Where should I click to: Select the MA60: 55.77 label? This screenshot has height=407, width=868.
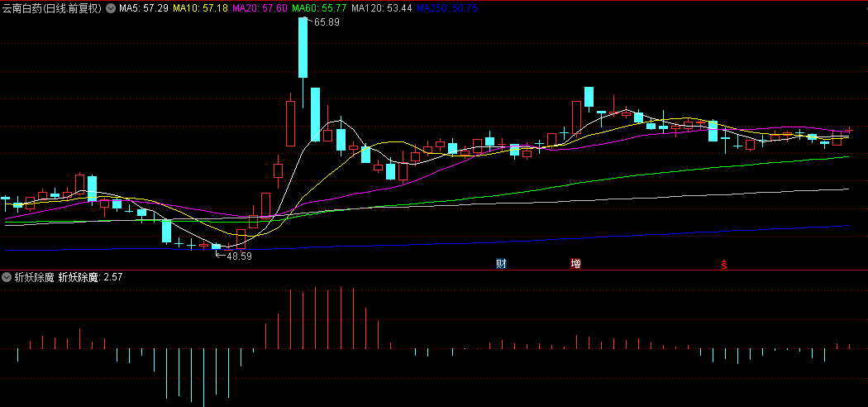click(319, 8)
